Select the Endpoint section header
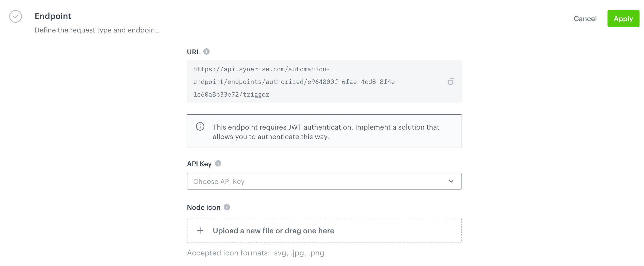The width and height of the screenshot is (644, 266). click(53, 16)
